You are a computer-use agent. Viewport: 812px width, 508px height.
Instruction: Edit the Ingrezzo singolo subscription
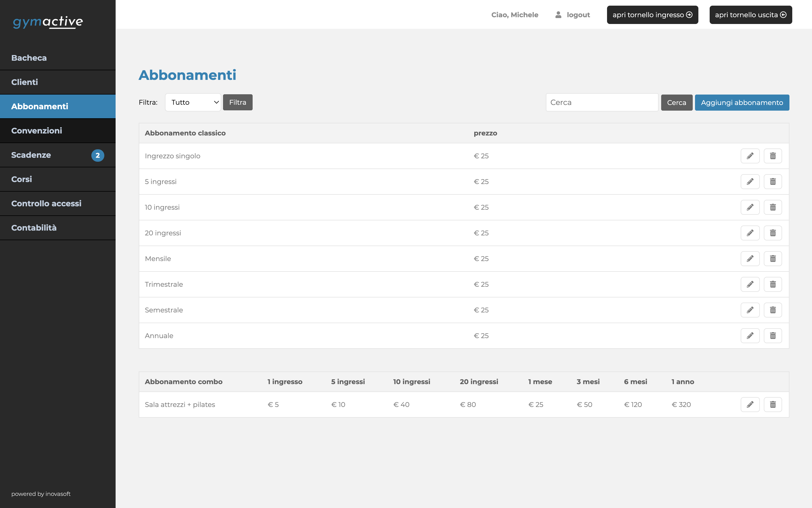[x=750, y=156]
